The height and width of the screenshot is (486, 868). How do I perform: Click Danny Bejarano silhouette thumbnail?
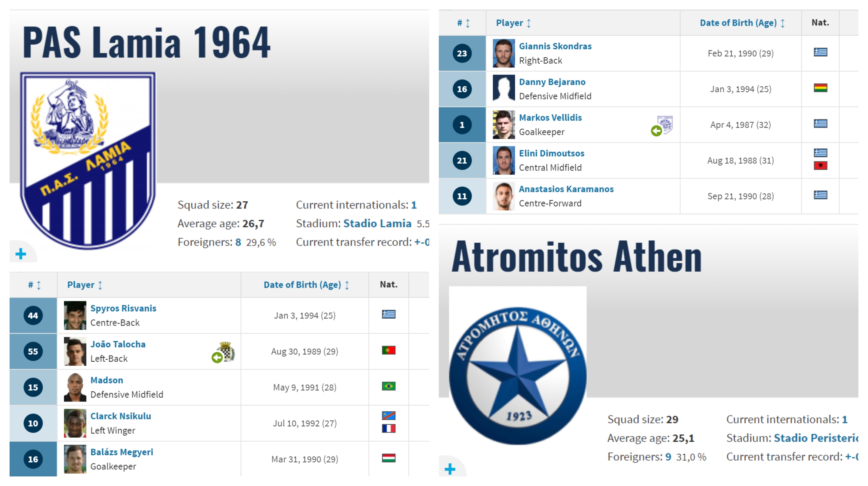pos(504,89)
